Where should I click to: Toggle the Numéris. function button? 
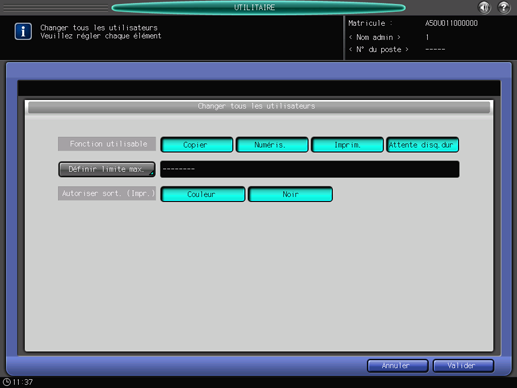272,145
